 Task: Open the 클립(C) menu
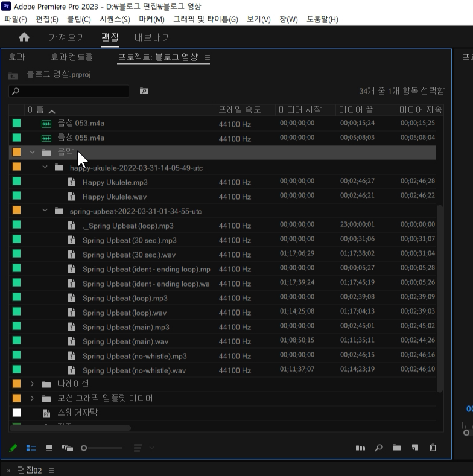point(78,19)
